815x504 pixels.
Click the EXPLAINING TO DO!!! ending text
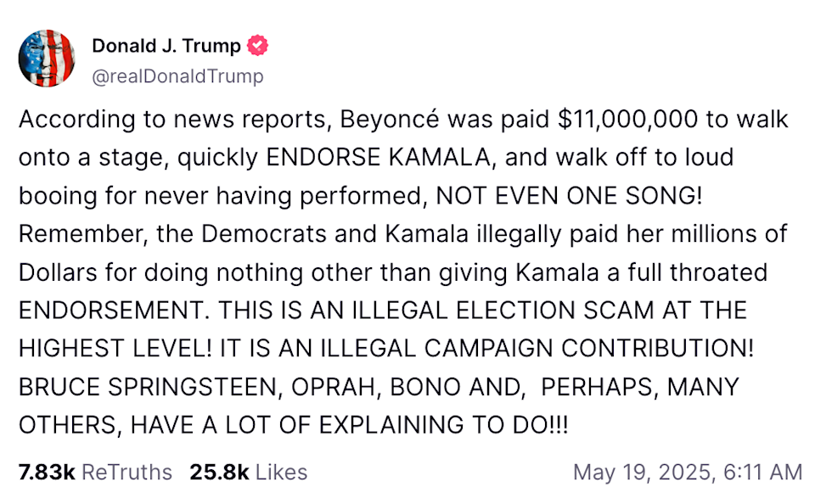tap(443, 425)
